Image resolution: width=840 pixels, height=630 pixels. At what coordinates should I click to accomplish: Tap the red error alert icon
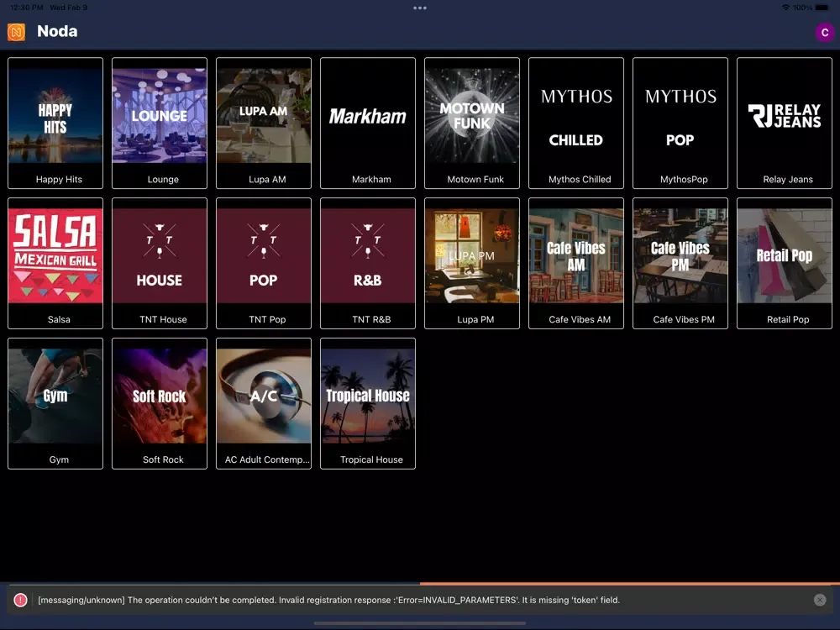(20, 600)
